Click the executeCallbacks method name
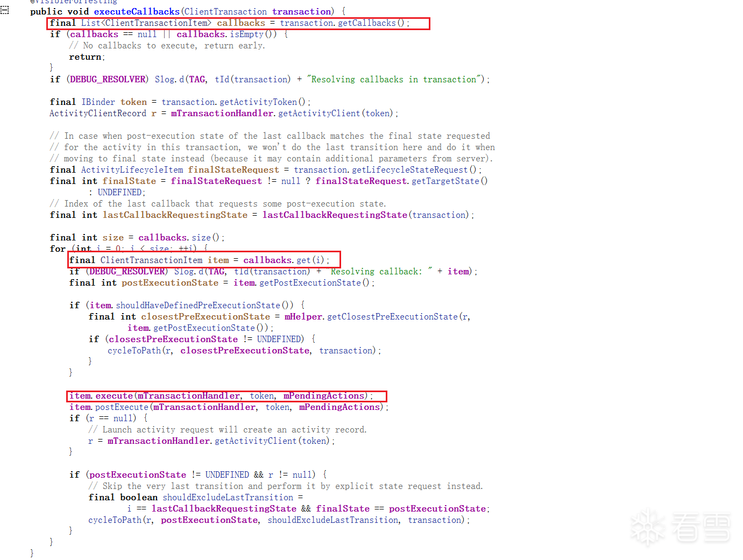743x560 pixels. click(x=137, y=11)
